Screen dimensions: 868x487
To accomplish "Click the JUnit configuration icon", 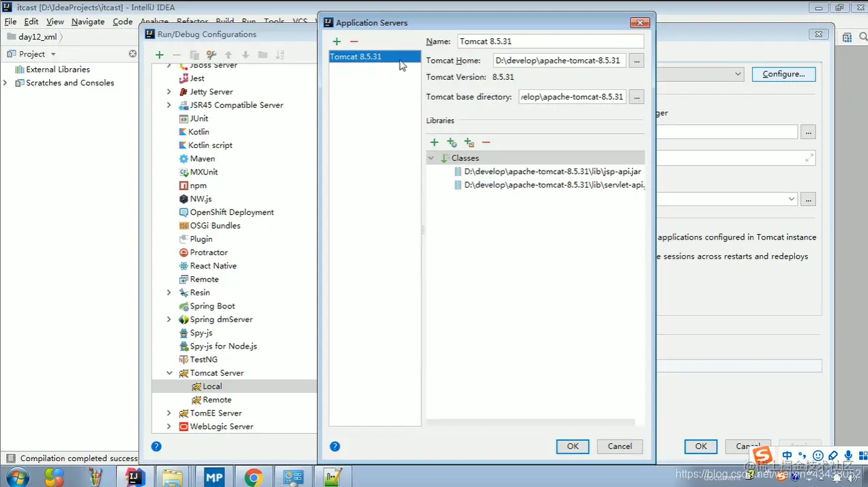I will tap(184, 119).
